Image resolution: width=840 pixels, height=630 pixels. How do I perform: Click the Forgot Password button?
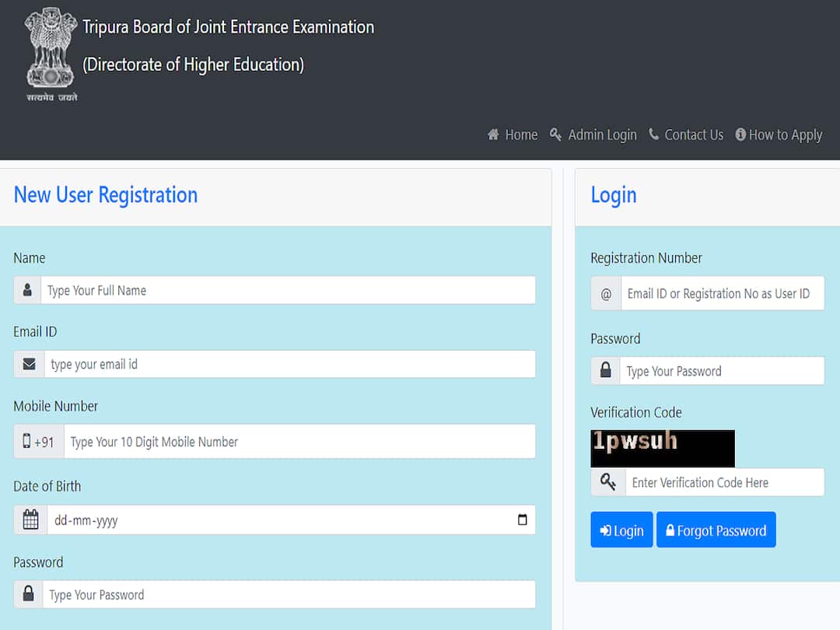pyautogui.click(x=716, y=530)
